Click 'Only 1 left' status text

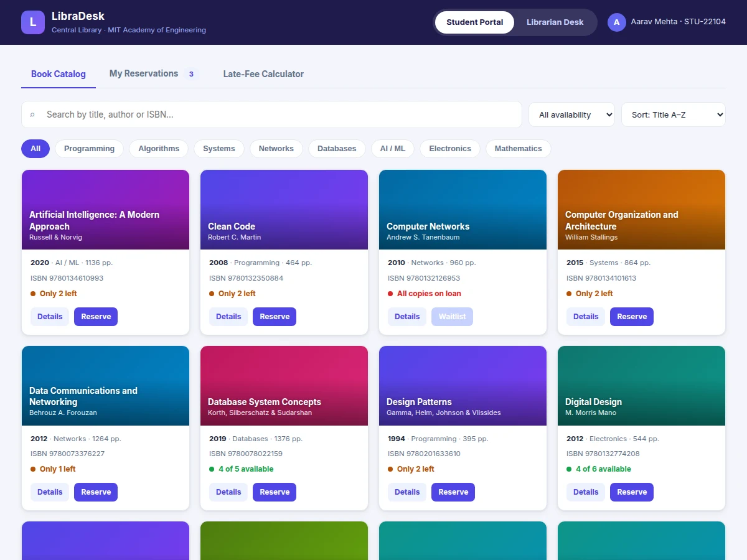click(x=57, y=469)
